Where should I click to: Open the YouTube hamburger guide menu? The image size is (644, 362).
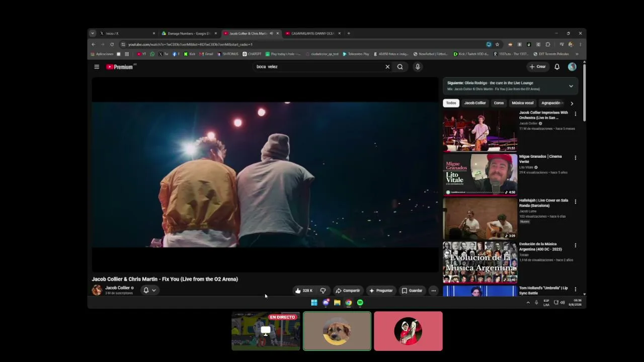click(97, 67)
